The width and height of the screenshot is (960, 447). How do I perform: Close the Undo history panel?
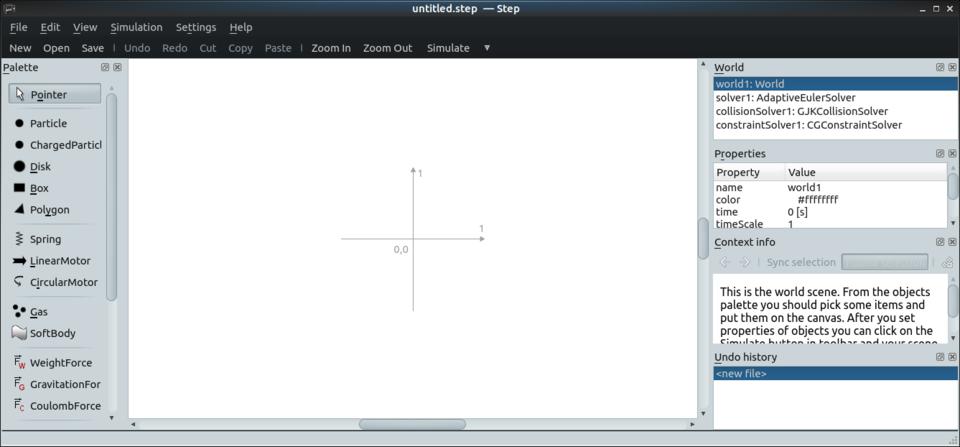pos(952,357)
